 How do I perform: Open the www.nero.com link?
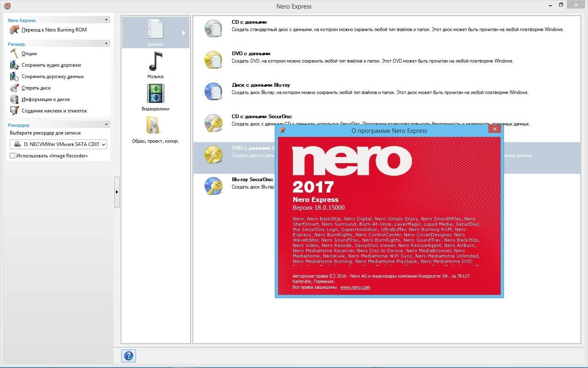pos(355,287)
